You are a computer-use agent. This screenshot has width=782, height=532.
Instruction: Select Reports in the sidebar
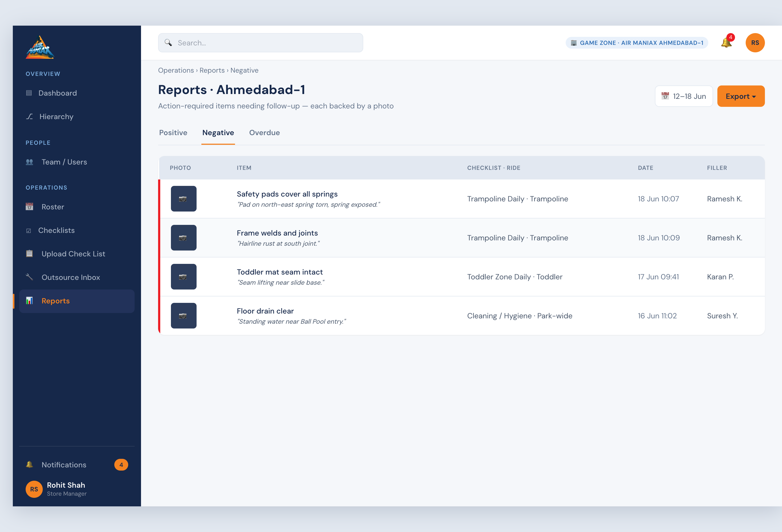[x=77, y=301]
